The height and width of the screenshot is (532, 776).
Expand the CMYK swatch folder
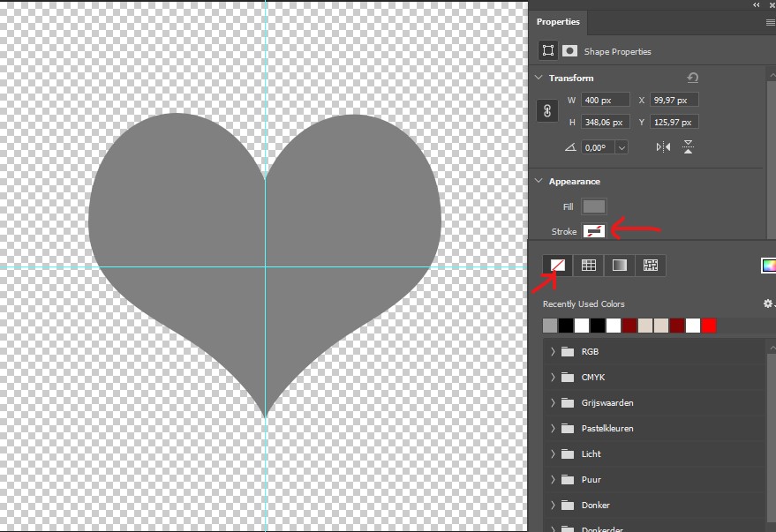point(553,378)
